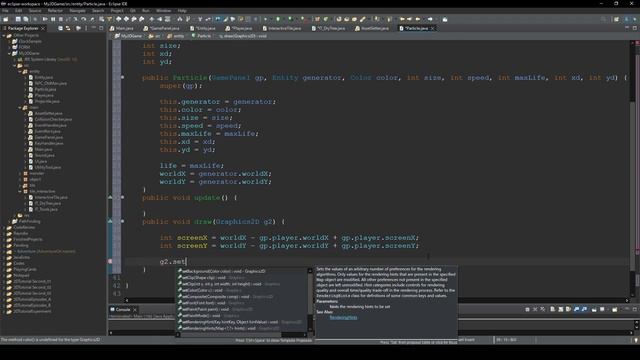Click the Run green play toolbar icon
Screen dimensions: 640x360
(x=278, y=19)
